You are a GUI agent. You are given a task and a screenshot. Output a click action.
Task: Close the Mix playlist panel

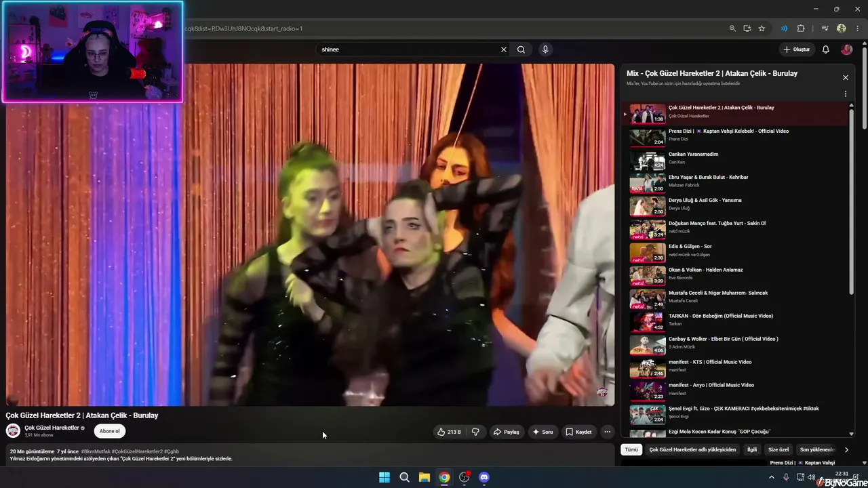point(845,78)
